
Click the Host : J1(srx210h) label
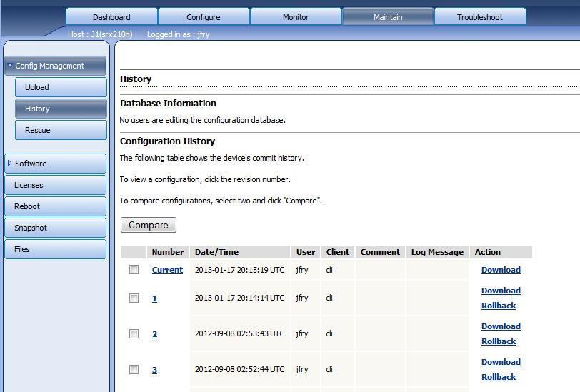coord(100,34)
